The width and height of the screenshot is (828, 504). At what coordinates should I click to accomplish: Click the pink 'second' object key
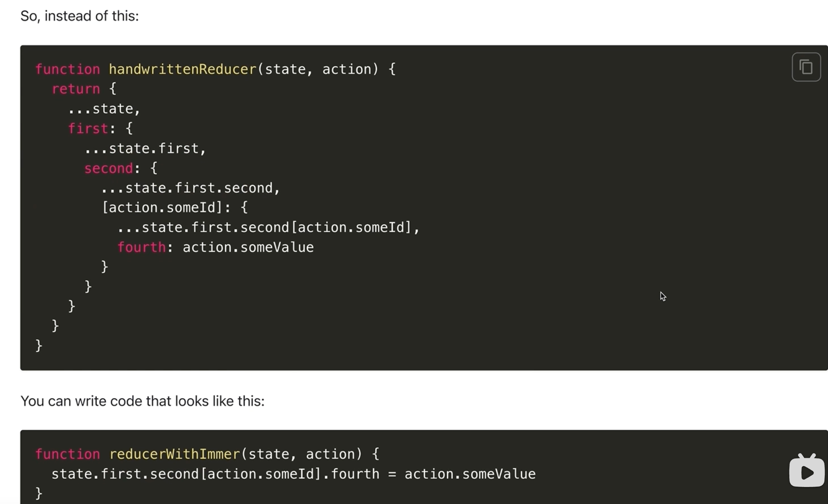pyautogui.click(x=108, y=168)
